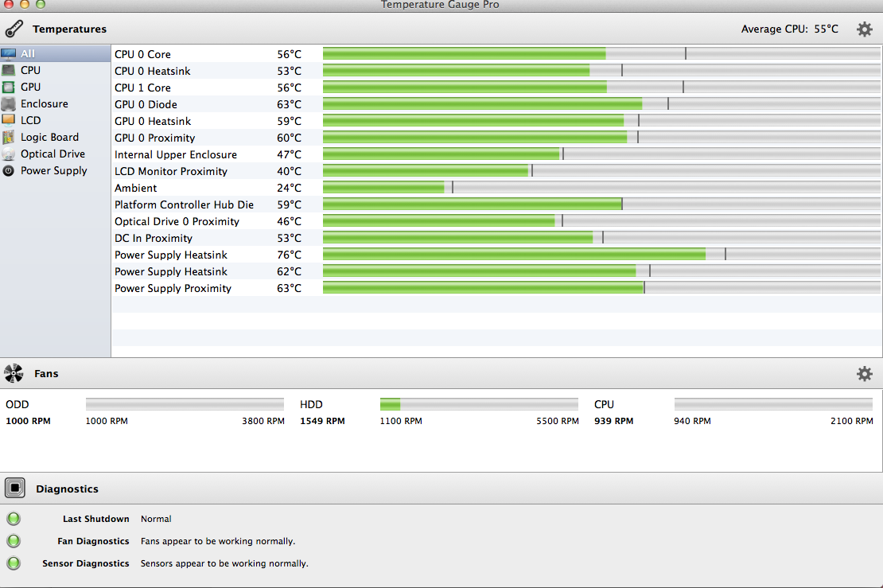
Task: Select the All category label
Action: tap(28, 54)
